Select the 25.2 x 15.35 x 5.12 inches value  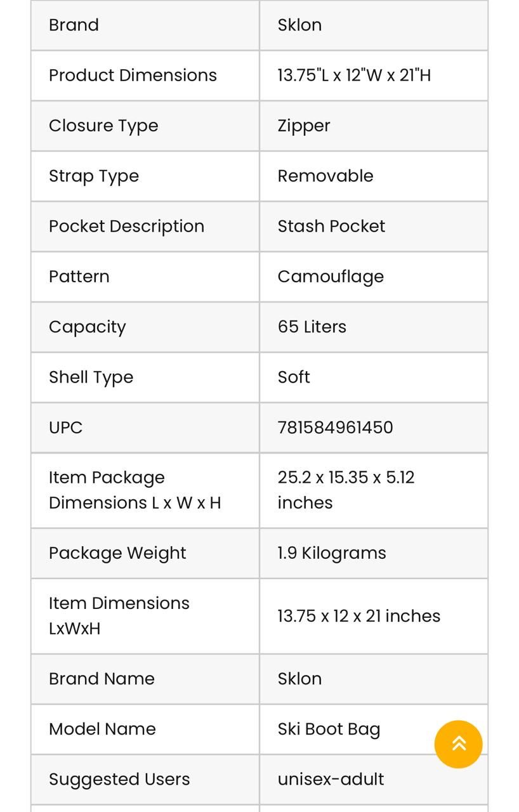pyautogui.click(x=346, y=490)
